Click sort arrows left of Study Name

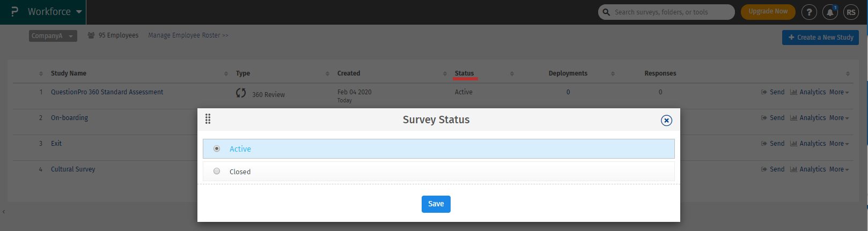coord(41,73)
